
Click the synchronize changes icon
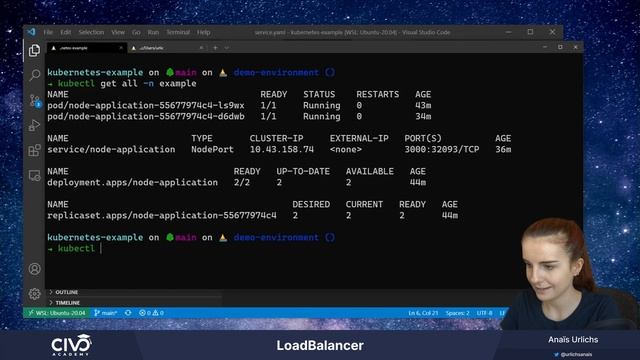pos(128,313)
